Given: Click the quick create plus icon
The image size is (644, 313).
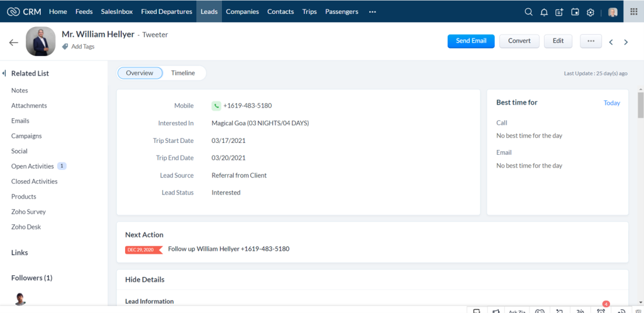Looking at the screenshot, I should tap(559, 12).
